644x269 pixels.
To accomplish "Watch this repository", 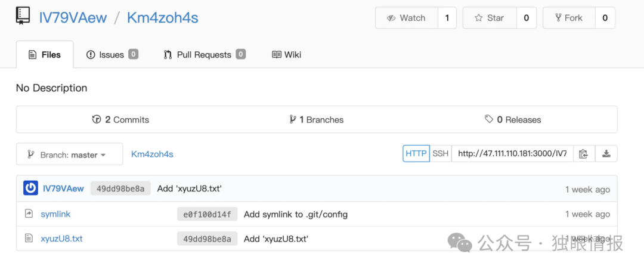I will (407, 18).
